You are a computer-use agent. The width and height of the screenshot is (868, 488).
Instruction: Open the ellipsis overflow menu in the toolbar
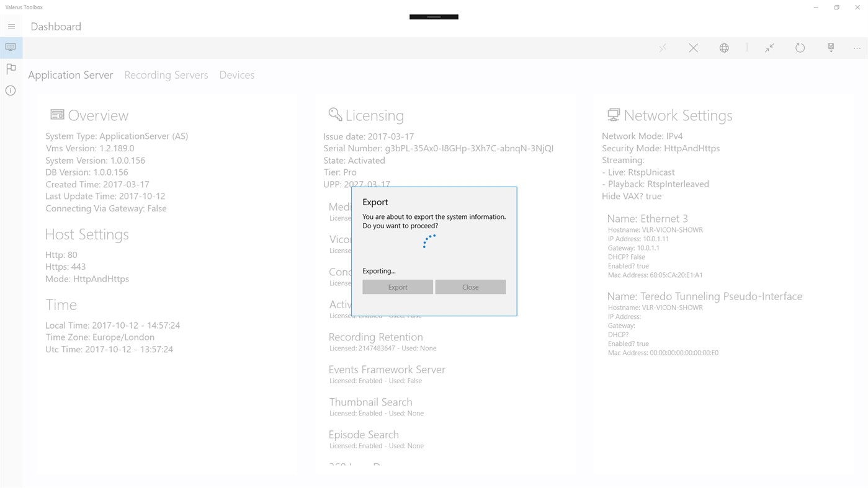point(857,47)
